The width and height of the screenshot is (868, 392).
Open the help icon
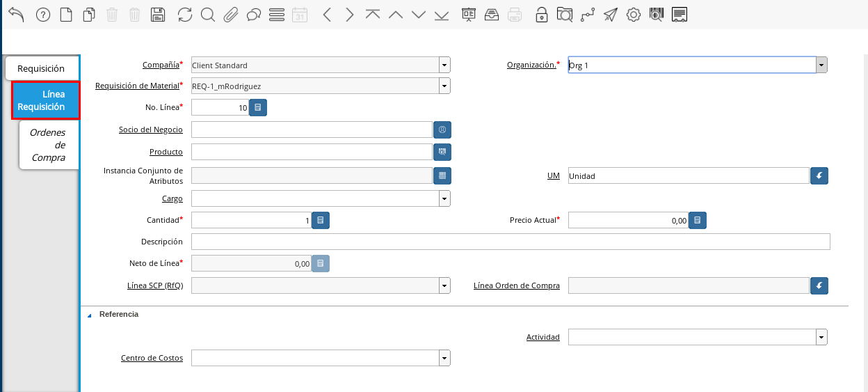point(43,15)
